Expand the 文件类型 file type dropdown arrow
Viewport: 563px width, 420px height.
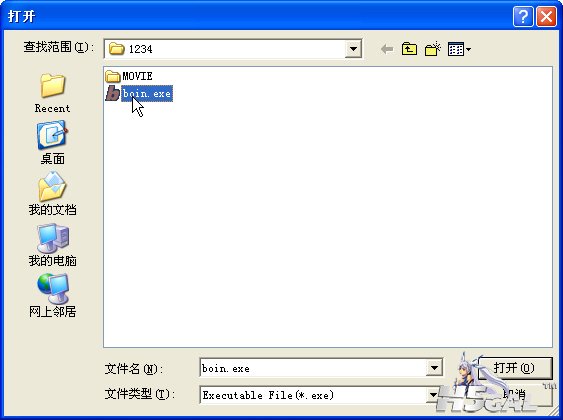(x=433, y=395)
